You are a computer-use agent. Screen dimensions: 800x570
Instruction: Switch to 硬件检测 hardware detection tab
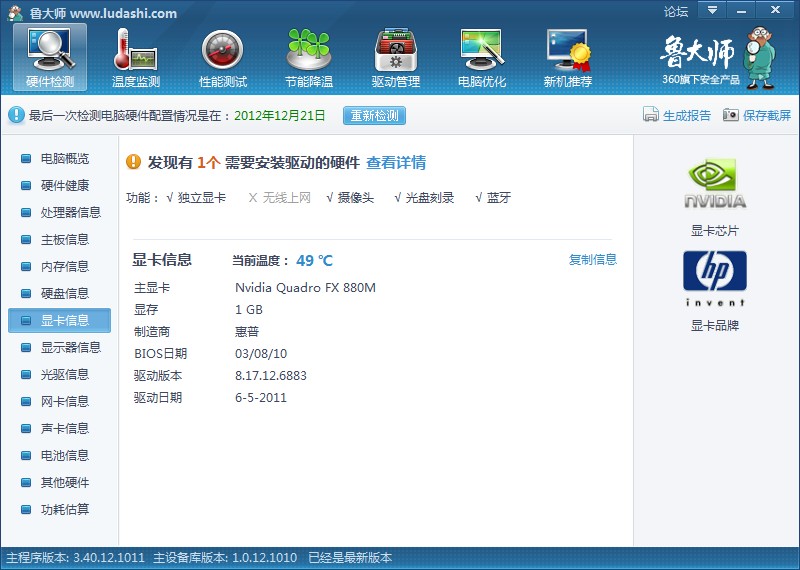pos(50,58)
